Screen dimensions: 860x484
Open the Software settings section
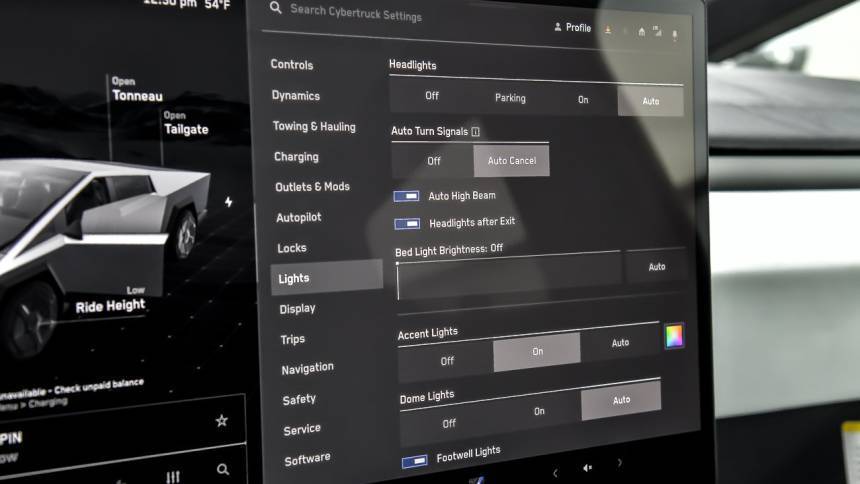click(x=307, y=459)
